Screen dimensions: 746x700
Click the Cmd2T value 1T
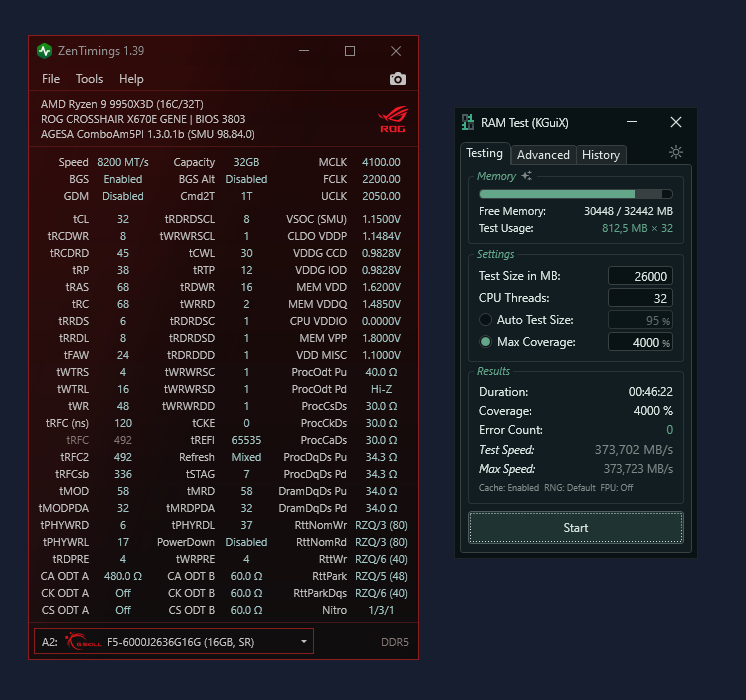tap(246, 196)
